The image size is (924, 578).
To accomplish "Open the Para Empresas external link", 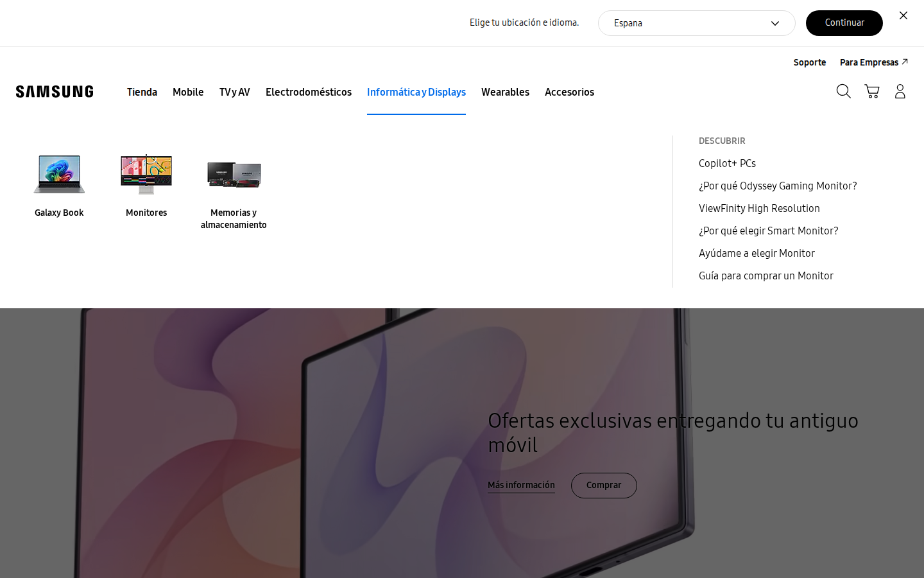I will pyautogui.click(x=873, y=62).
